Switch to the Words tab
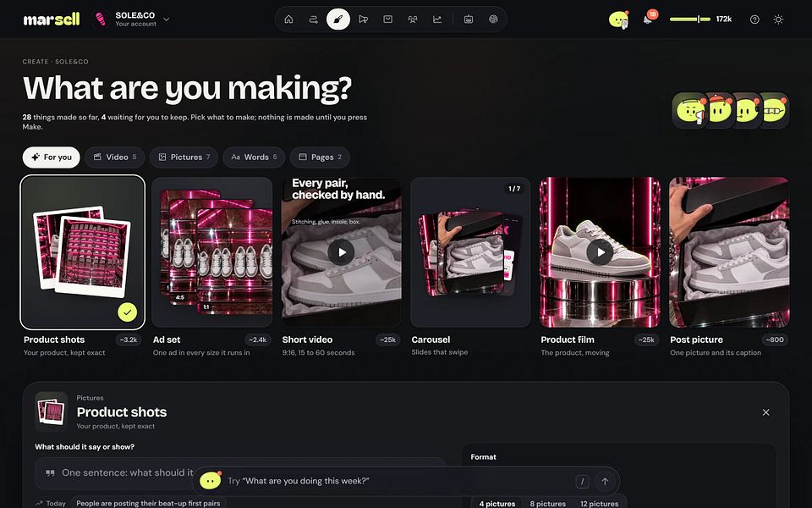This screenshot has height=508, width=812. pos(254,157)
